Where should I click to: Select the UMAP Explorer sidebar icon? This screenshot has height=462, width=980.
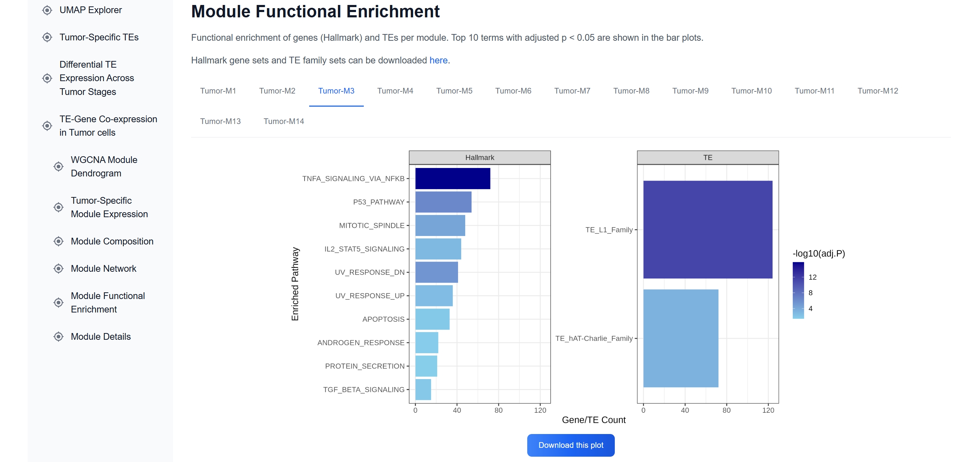[x=47, y=10]
